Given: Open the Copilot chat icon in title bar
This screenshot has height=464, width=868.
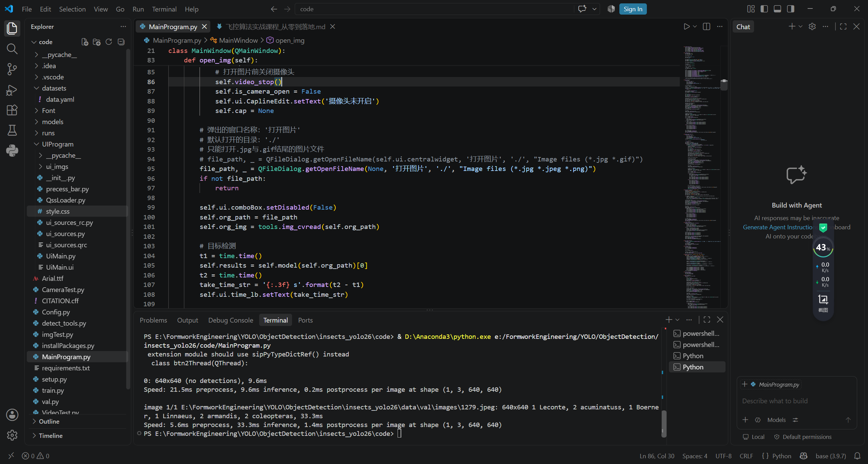Looking at the screenshot, I should 582,9.
